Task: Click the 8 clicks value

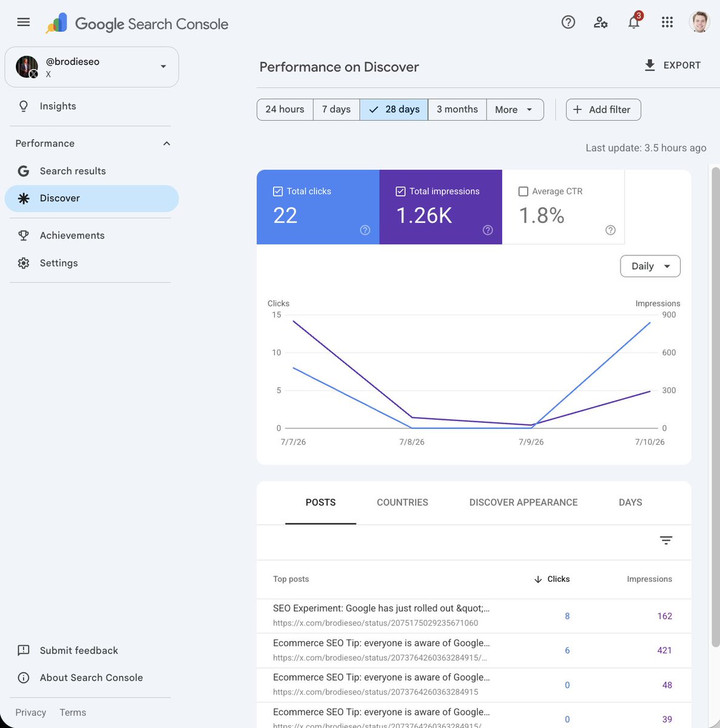Action: pos(567,616)
